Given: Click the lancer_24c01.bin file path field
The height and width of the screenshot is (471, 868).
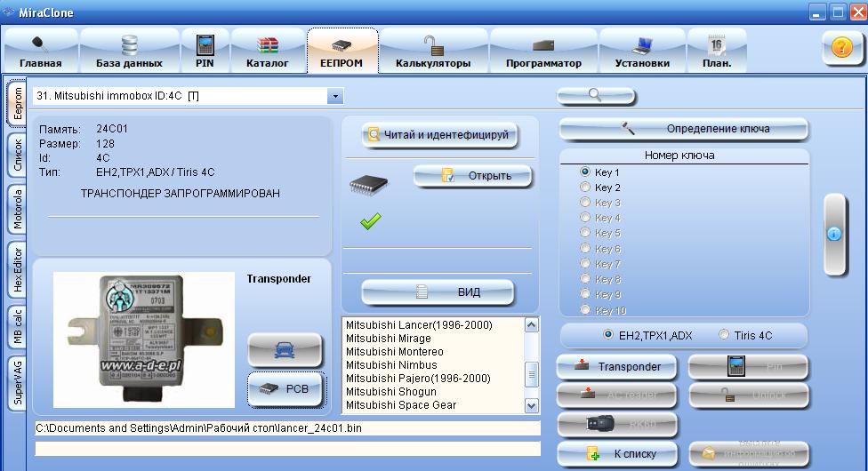Looking at the screenshot, I should 288,428.
